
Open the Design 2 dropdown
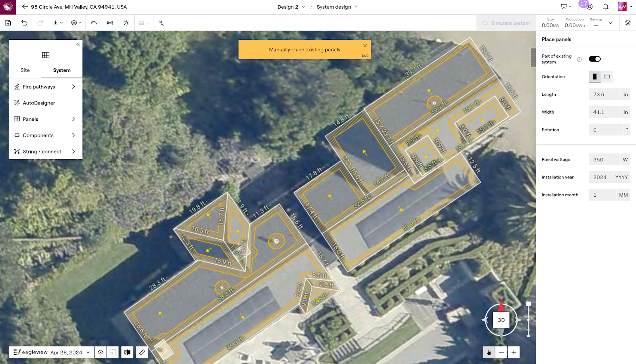click(291, 7)
